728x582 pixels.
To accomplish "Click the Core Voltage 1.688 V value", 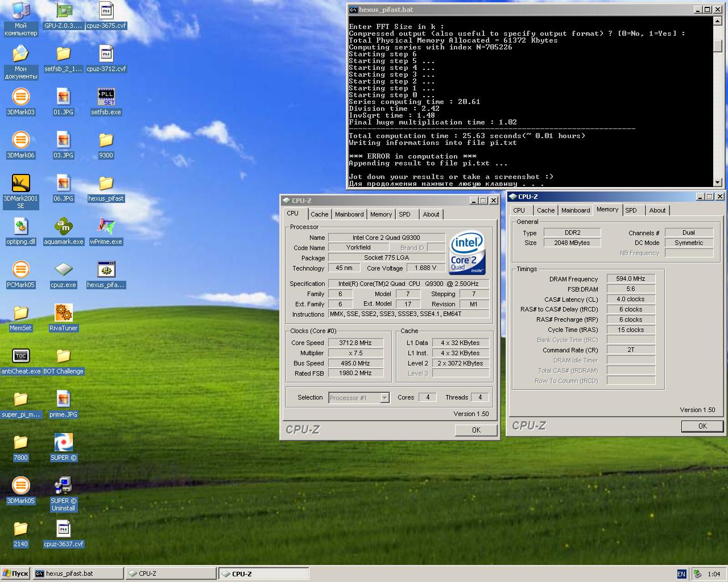I will point(425,268).
